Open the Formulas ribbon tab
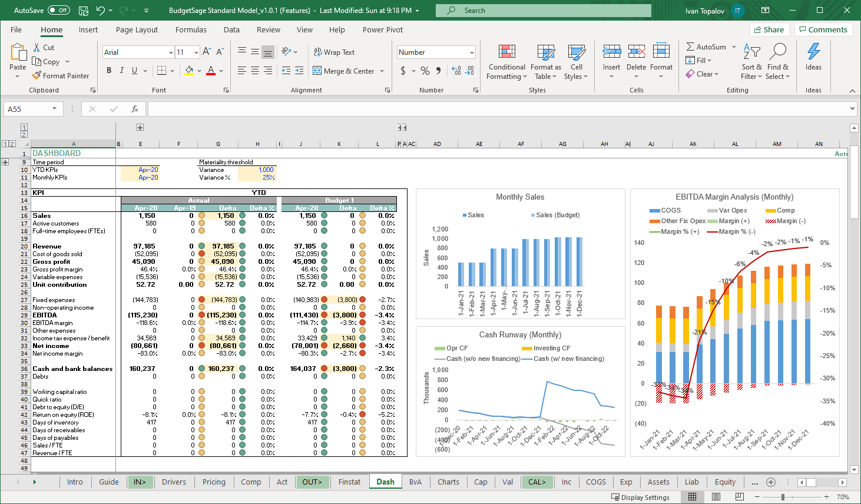This screenshot has width=861, height=504. pyautogui.click(x=191, y=29)
